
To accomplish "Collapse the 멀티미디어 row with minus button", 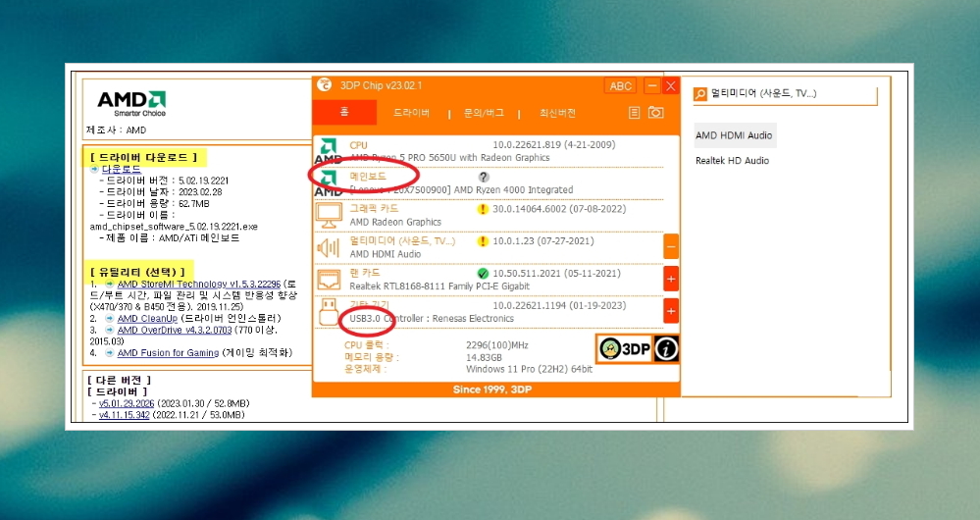I will coord(671,247).
